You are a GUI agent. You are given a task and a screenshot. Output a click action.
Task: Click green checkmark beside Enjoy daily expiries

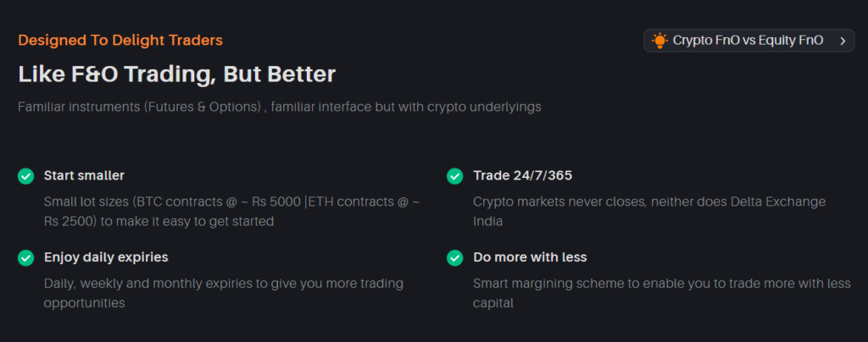(26, 257)
